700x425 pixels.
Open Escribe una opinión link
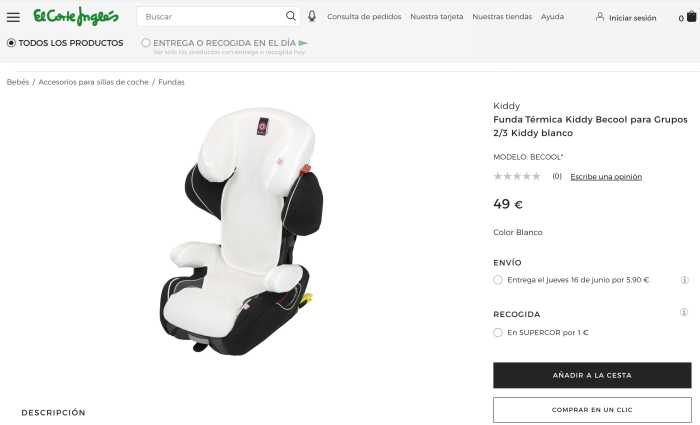606,177
